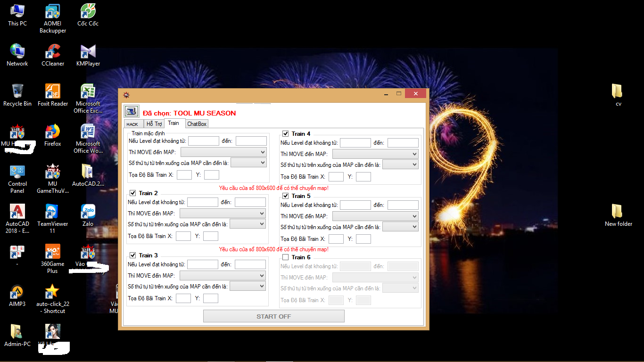The width and height of the screenshot is (644, 362).
Task: Click Train mặc định level đến field
Action: (251, 141)
